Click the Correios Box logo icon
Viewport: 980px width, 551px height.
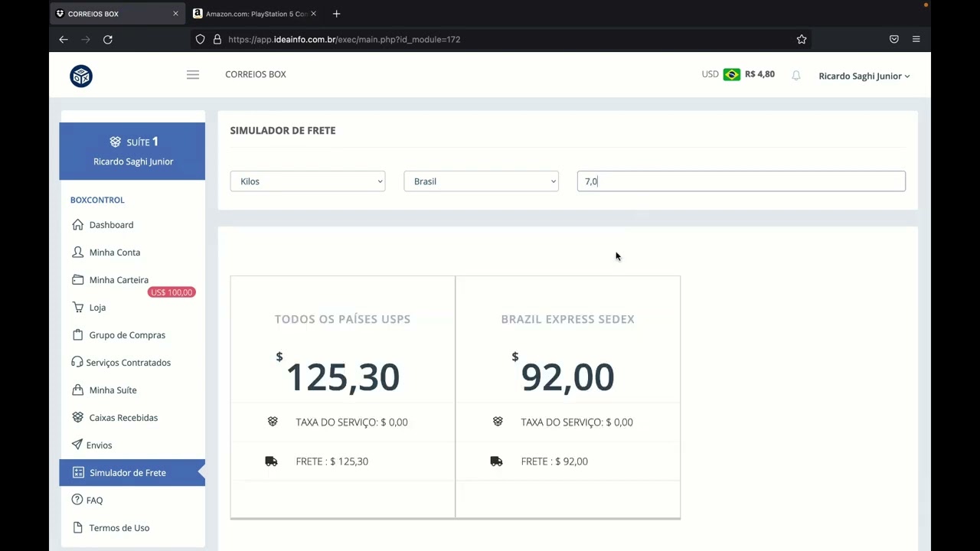click(81, 76)
